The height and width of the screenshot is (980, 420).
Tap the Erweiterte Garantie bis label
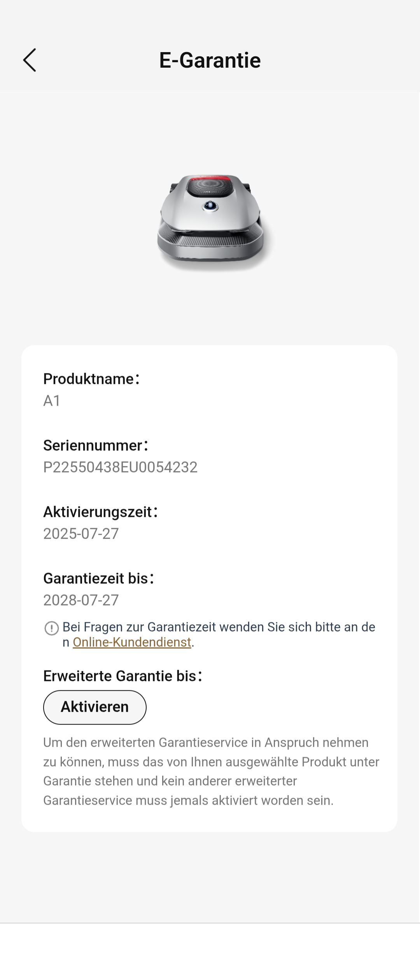click(x=123, y=676)
